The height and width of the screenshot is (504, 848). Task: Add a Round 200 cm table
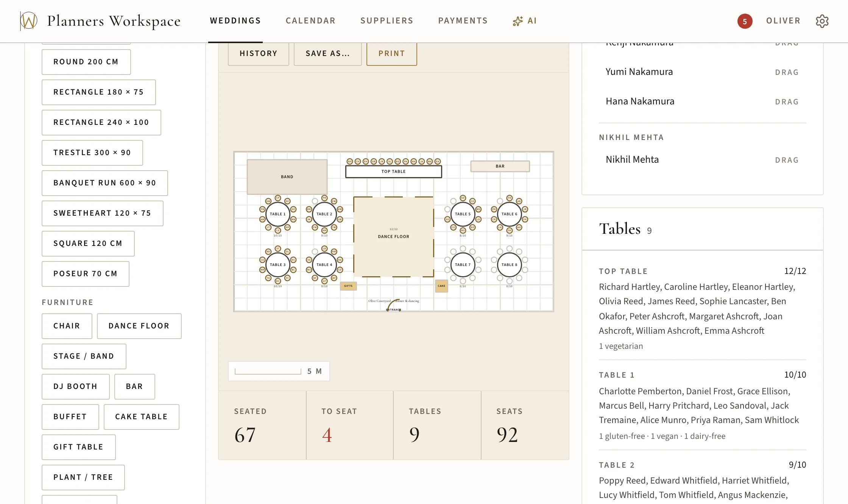(x=86, y=62)
